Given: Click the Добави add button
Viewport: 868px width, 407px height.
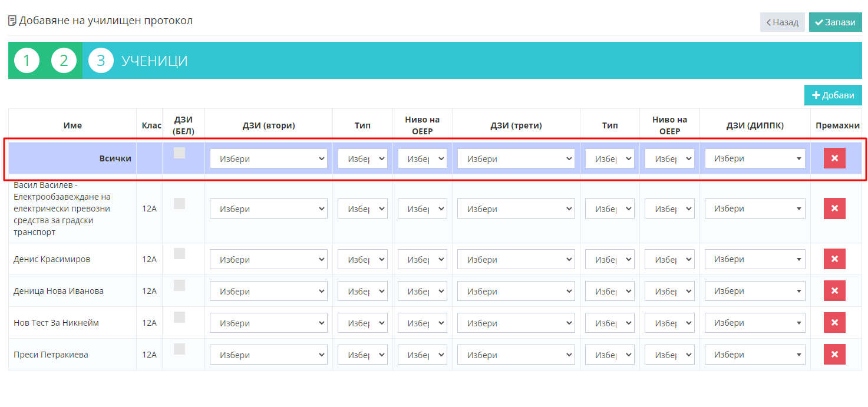Looking at the screenshot, I should pos(833,95).
